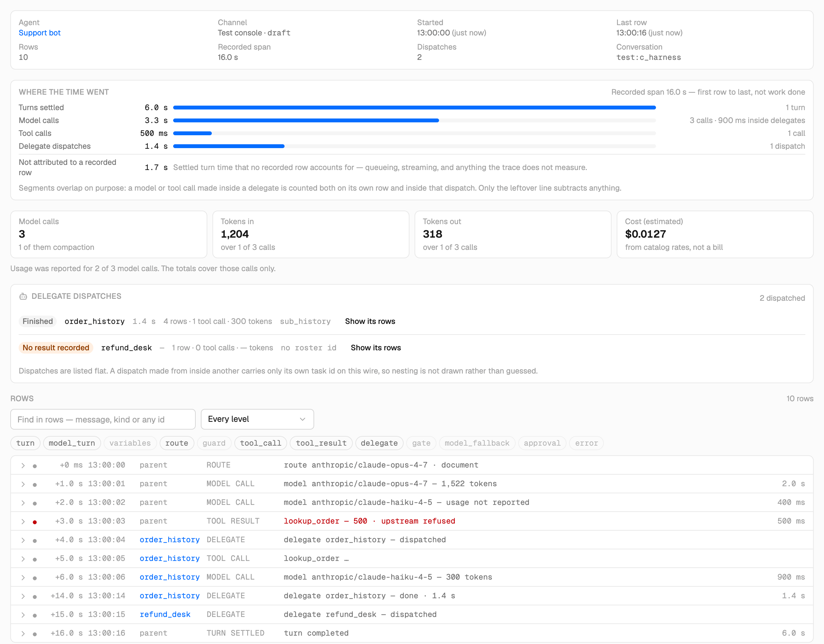The height and width of the screenshot is (644, 824).
Task: Show rows for refund_desk dispatch
Action: [x=375, y=348]
